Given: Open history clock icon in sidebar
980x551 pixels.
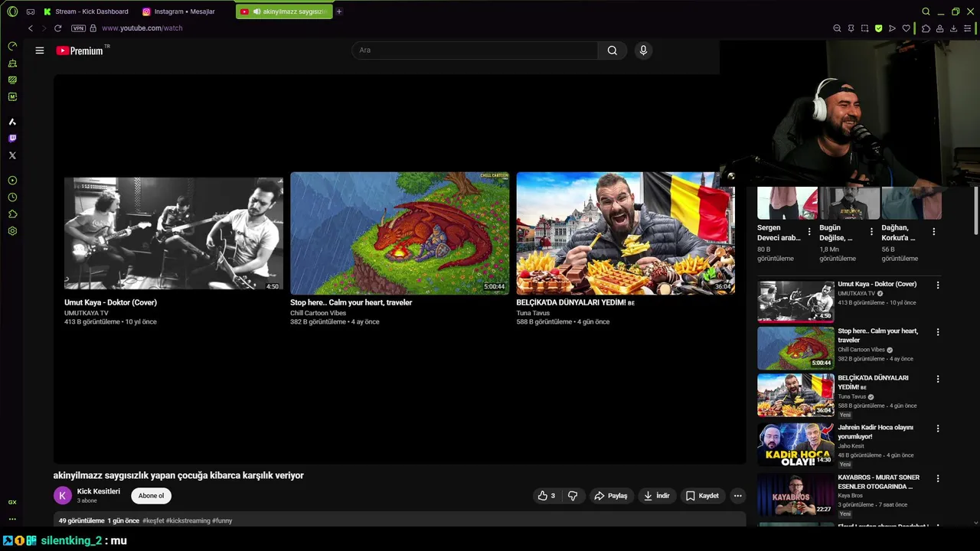Looking at the screenshot, I should [x=12, y=197].
